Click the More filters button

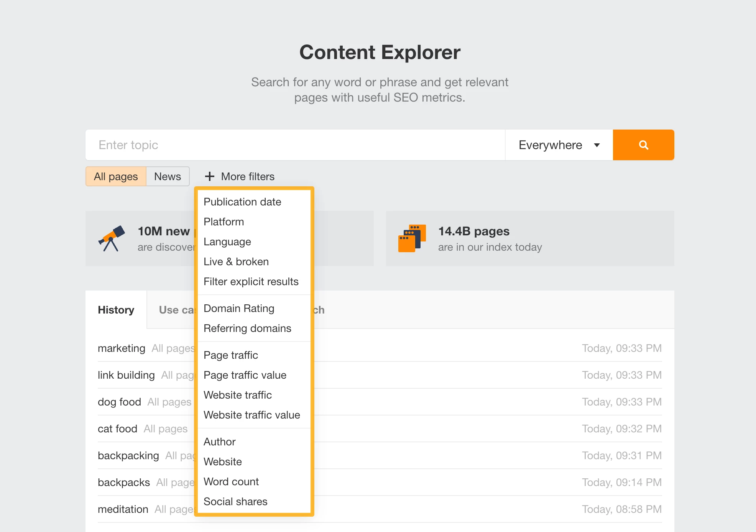click(x=240, y=176)
